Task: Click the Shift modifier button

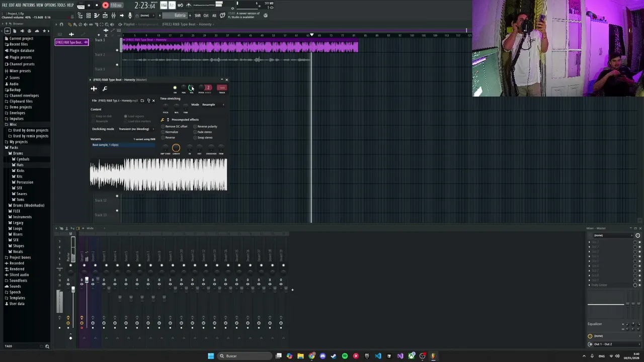Action: [198, 16]
